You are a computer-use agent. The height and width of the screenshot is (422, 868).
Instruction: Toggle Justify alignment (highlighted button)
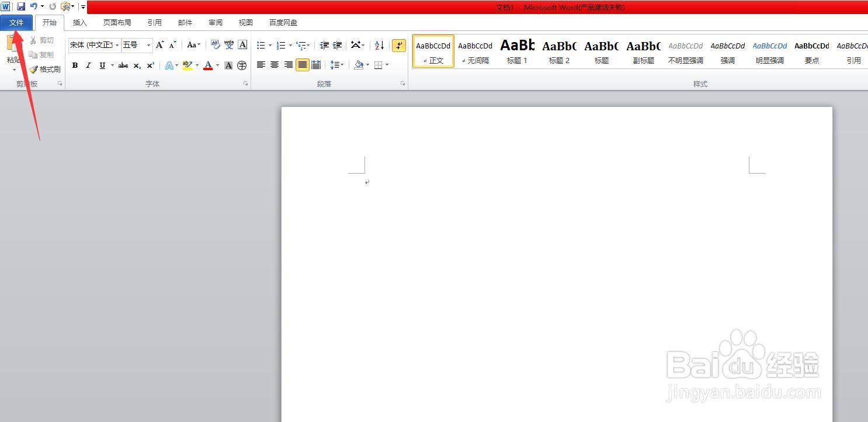[303, 65]
